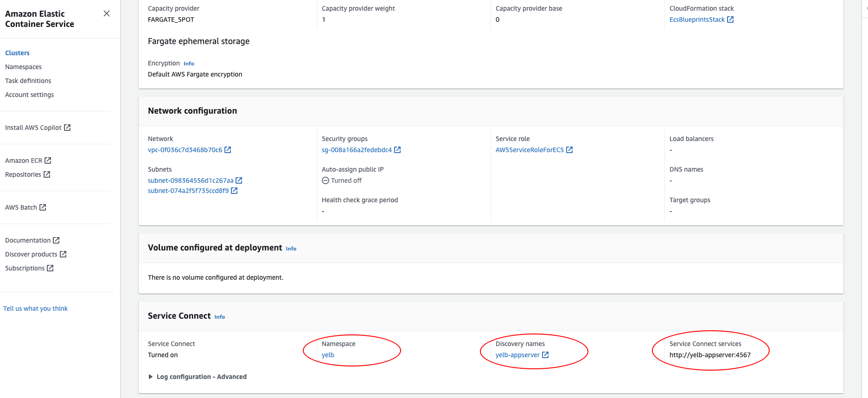Click external icon beside subnet-098364556d1c267aa
The image size is (868, 398).
click(239, 180)
